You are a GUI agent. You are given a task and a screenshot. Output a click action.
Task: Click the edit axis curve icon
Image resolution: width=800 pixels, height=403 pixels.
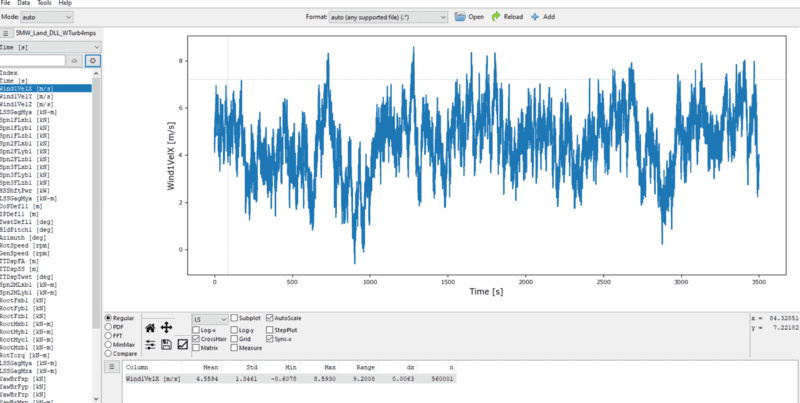pos(183,344)
